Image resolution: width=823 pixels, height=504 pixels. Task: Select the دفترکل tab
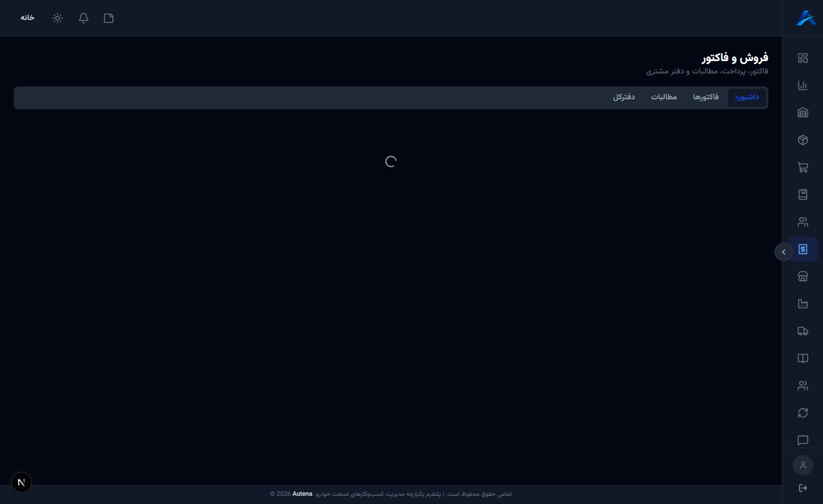click(x=624, y=98)
